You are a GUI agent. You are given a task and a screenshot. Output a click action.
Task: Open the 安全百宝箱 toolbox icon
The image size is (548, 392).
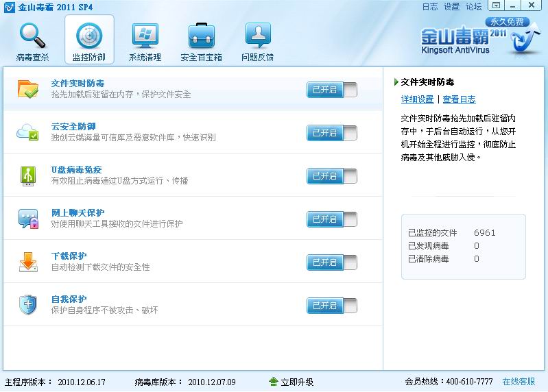pos(202,35)
